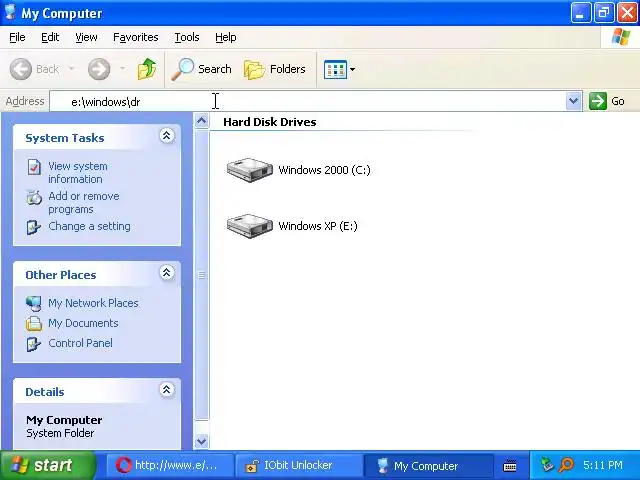Open the Views button menu
Image resolution: width=640 pixels, height=480 pixels.
click(339, 69)
